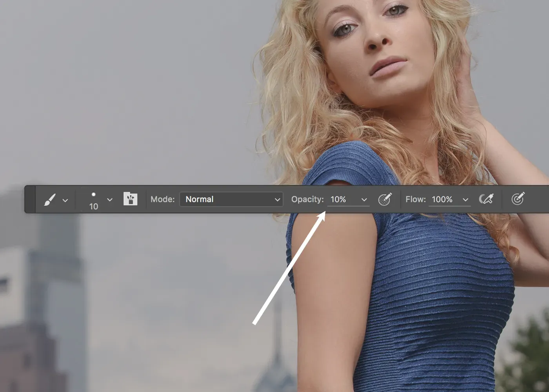Click the Mode label
Screen dimensions: 549x392
162,199
